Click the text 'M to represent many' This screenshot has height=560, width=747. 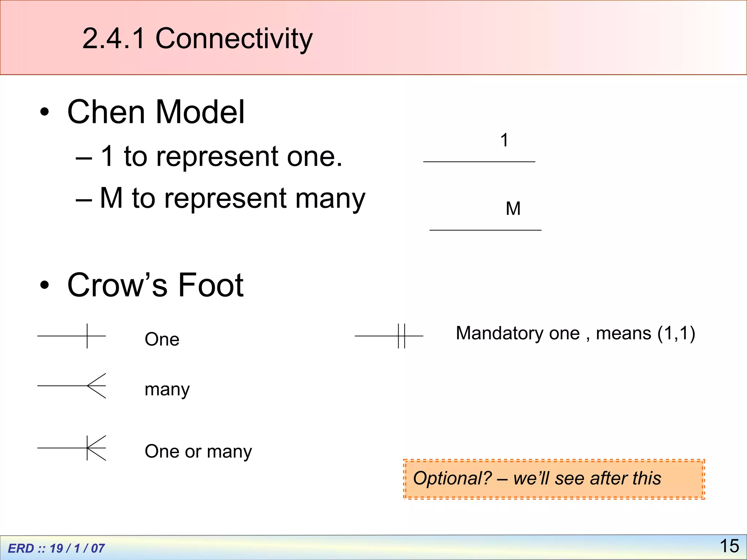[x=232, y=199]
